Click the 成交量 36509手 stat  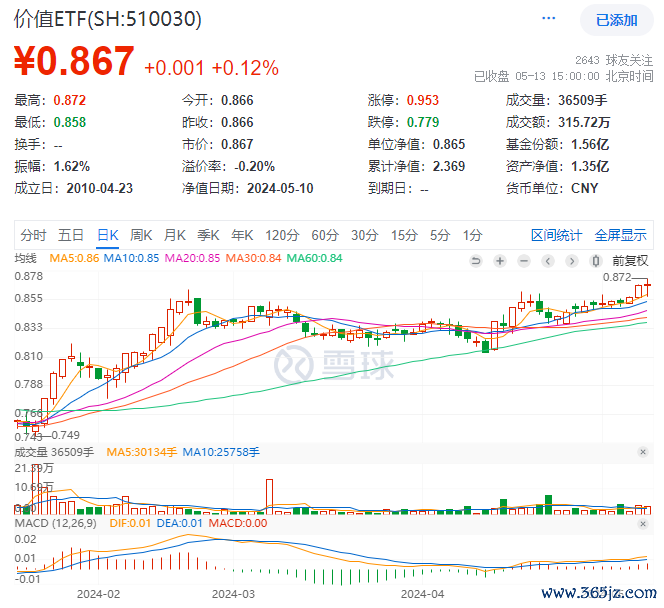point(556,100)
